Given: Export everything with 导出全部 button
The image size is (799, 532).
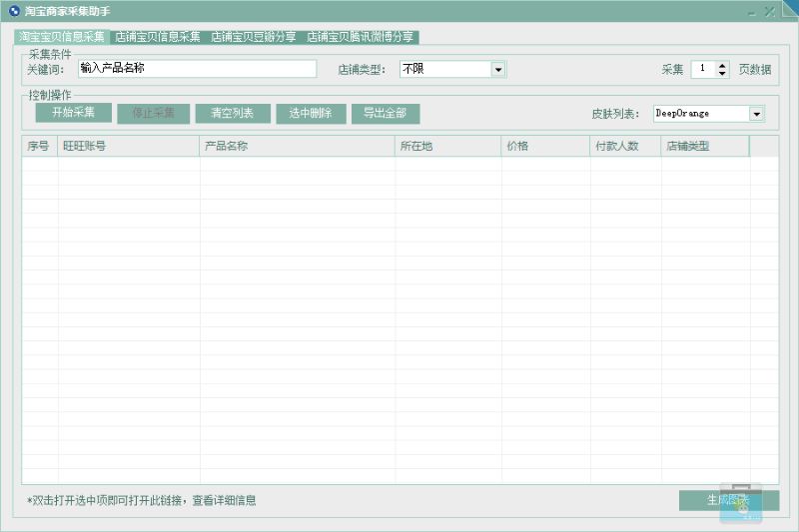Looking at the screenshot, I should tap(386, 113).
